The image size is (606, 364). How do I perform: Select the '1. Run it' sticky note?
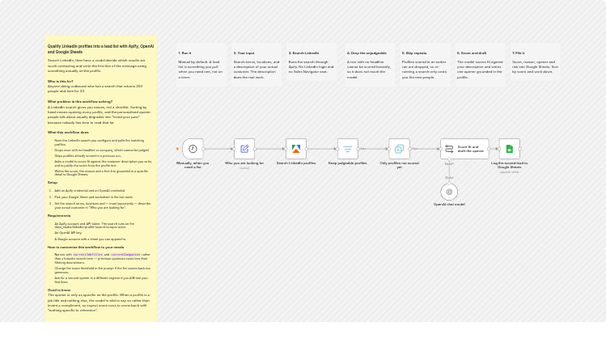[201, 65]
